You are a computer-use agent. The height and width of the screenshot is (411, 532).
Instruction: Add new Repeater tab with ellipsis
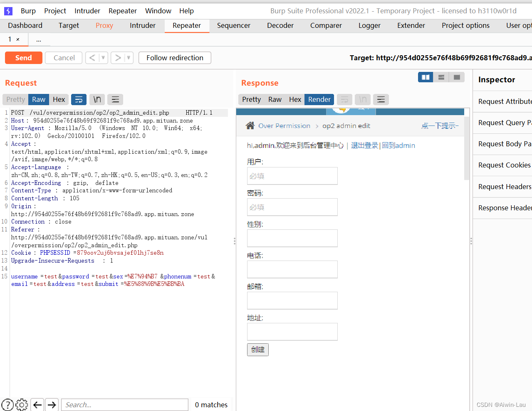tap(39, 39)
